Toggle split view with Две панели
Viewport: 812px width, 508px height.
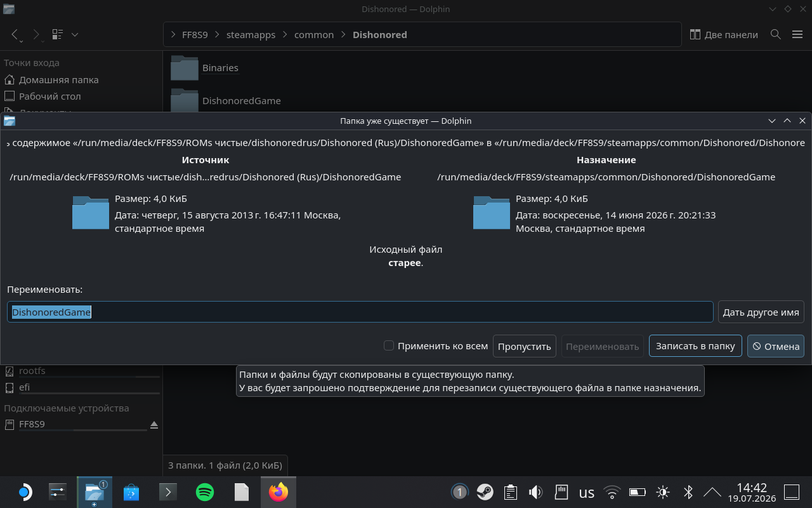(724, 34)
